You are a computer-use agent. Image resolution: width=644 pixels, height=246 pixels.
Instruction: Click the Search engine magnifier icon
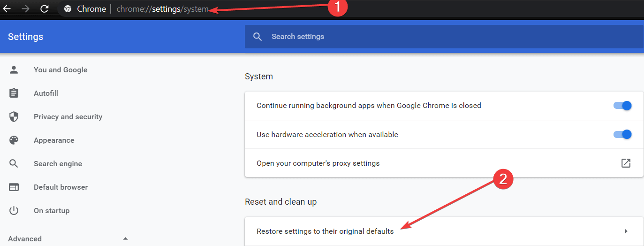pos(14,164)
